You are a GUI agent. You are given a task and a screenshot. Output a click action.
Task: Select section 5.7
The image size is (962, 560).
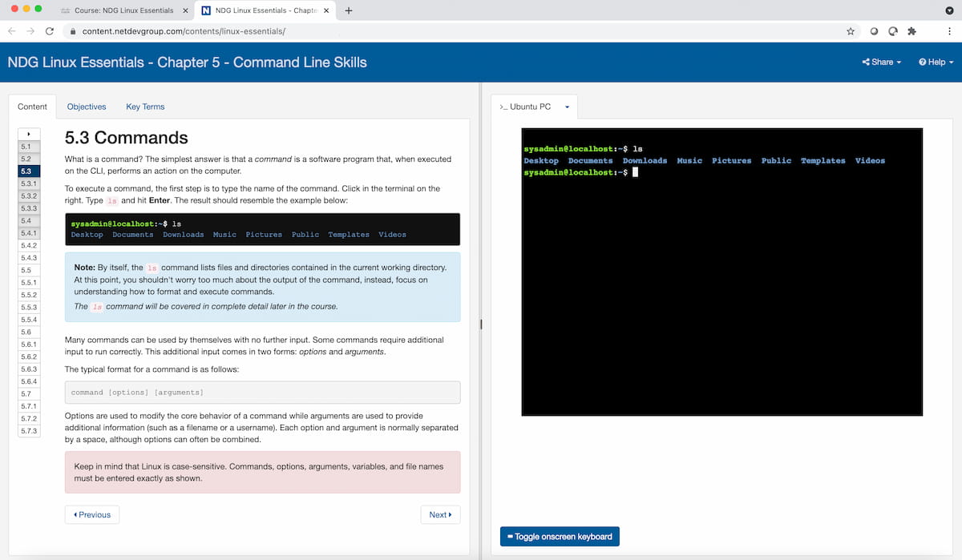[28, 394]
